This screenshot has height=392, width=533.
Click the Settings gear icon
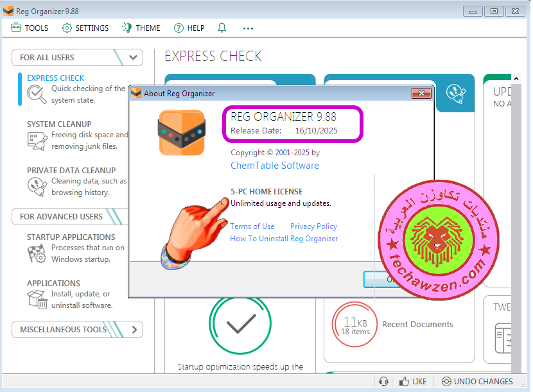point(67,28)
